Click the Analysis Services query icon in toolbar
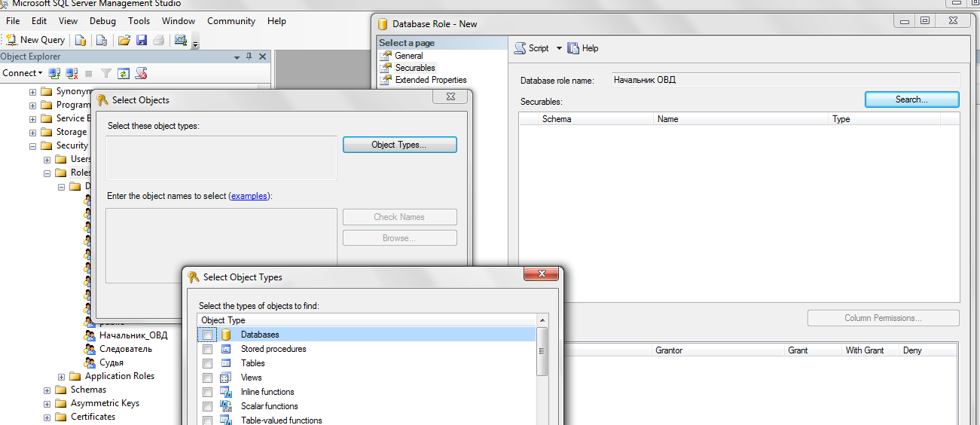 click(101, 40)
